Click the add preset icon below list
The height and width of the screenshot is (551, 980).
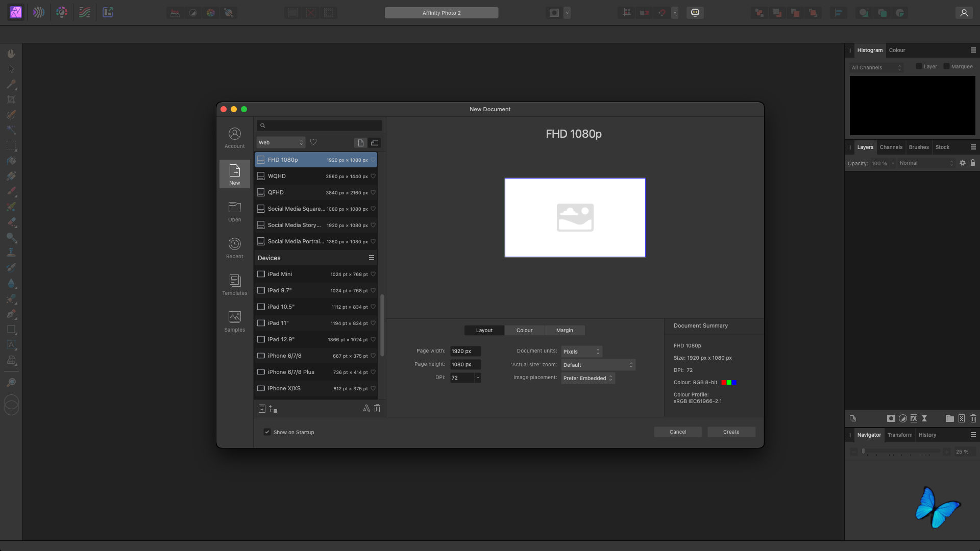262,409
